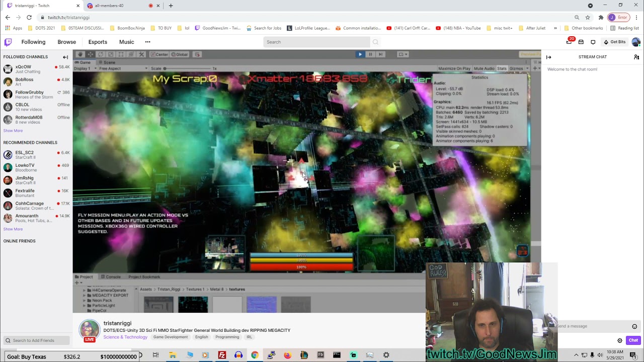Switch to the all-members-40 browser tab

click(x=123, y=6)
